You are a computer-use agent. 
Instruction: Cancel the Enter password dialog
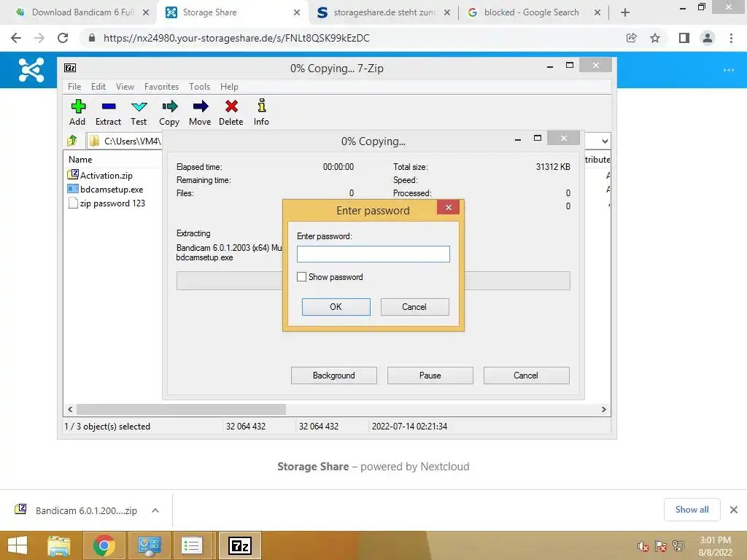[x=414, y=307]
